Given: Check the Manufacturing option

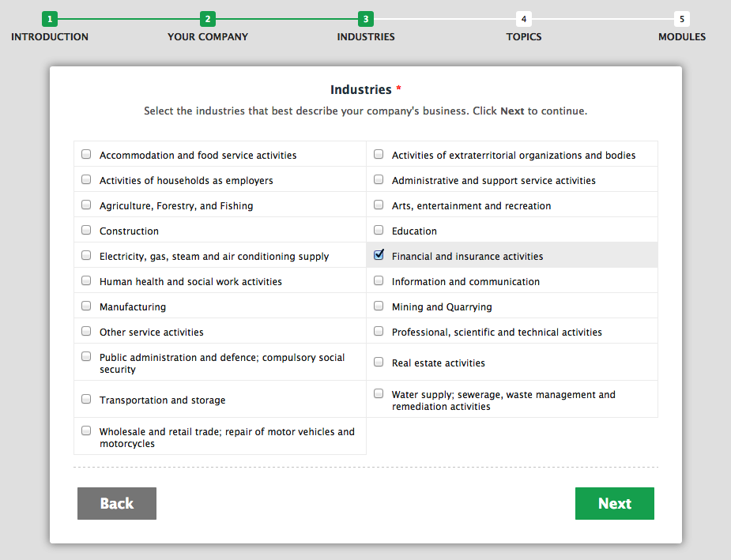Looking at the screenshot, I should [x=86, y=306].
